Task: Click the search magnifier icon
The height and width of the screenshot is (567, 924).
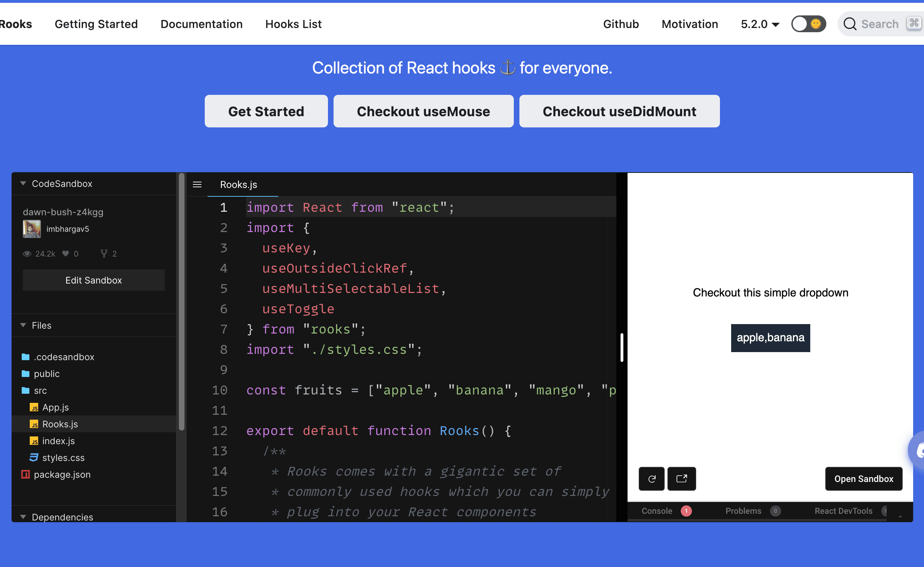Action: point(850,24)
